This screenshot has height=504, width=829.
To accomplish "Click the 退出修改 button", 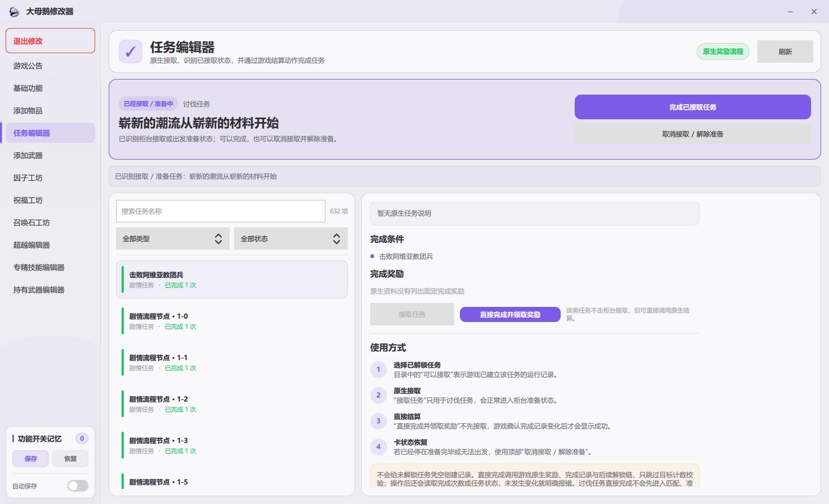I will click(x=50, y=41).
